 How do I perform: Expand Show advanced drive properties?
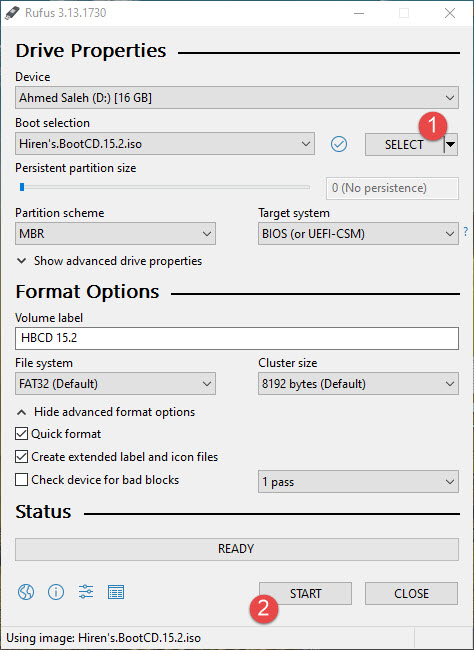109,261
